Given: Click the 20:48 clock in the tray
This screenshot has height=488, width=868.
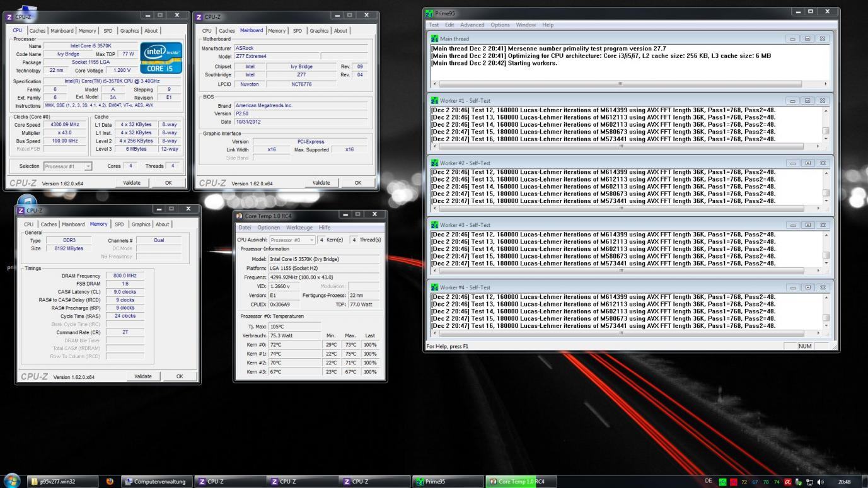Looking at the screenshot, I should point(844,482).
